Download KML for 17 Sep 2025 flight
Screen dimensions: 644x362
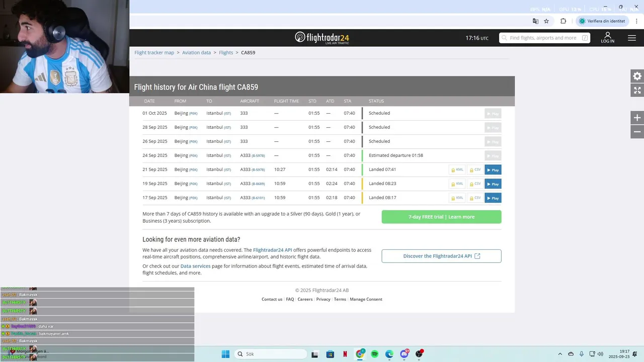[x=457, y=198]
